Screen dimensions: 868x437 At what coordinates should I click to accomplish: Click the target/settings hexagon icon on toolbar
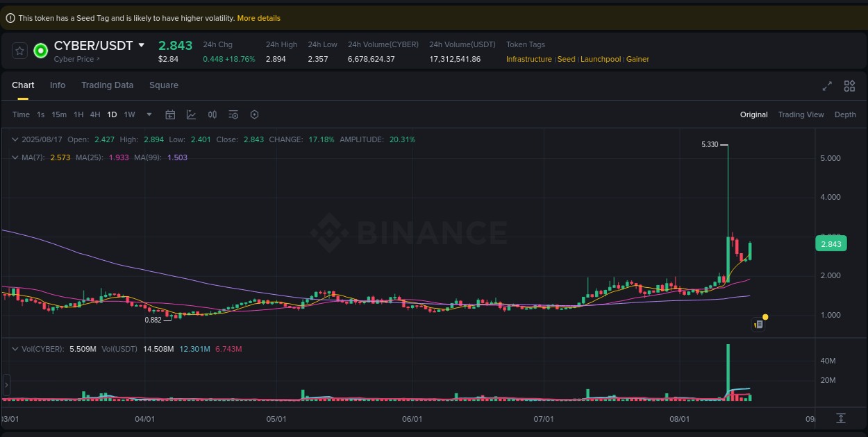[254, 114]
